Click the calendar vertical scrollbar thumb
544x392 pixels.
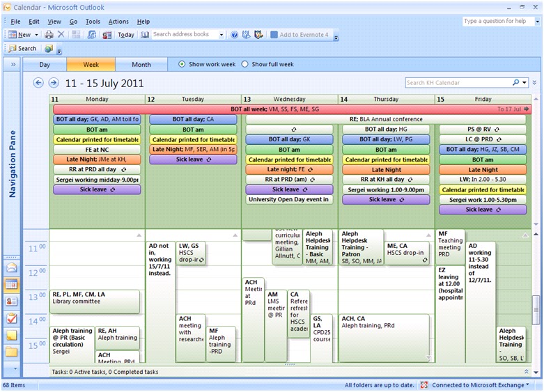tap(536, 308)
